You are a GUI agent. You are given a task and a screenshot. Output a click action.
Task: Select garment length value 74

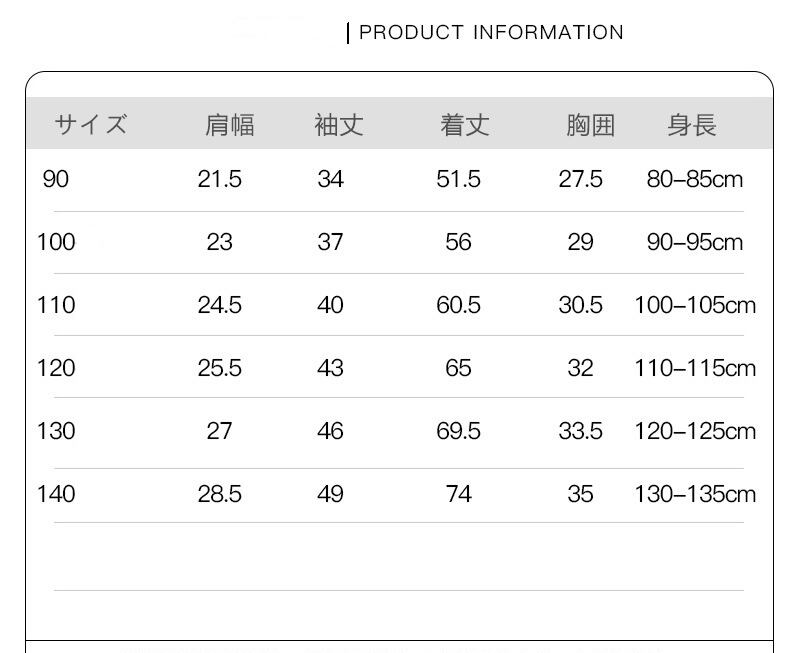click(459, 494)
